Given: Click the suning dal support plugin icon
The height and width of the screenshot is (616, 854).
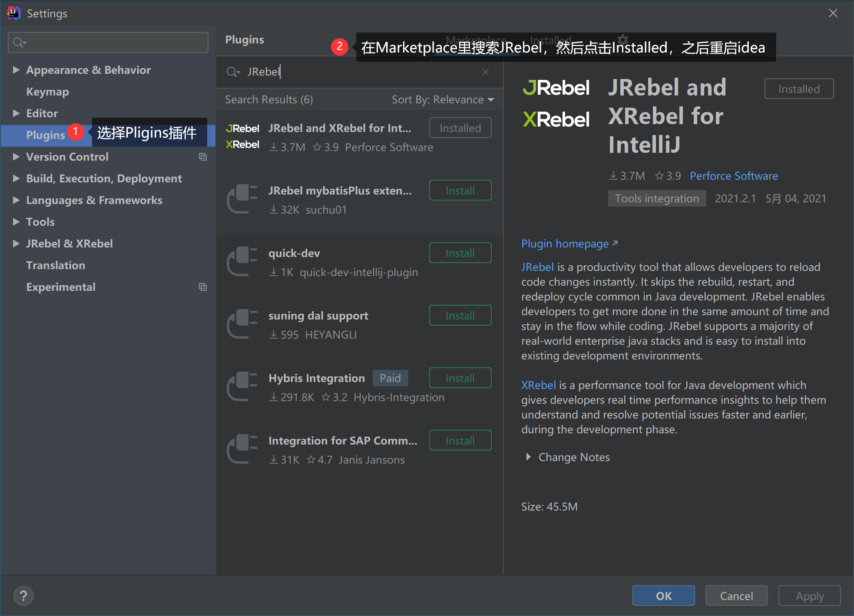Looking at the screenshot, I should (x=242, y=324).
